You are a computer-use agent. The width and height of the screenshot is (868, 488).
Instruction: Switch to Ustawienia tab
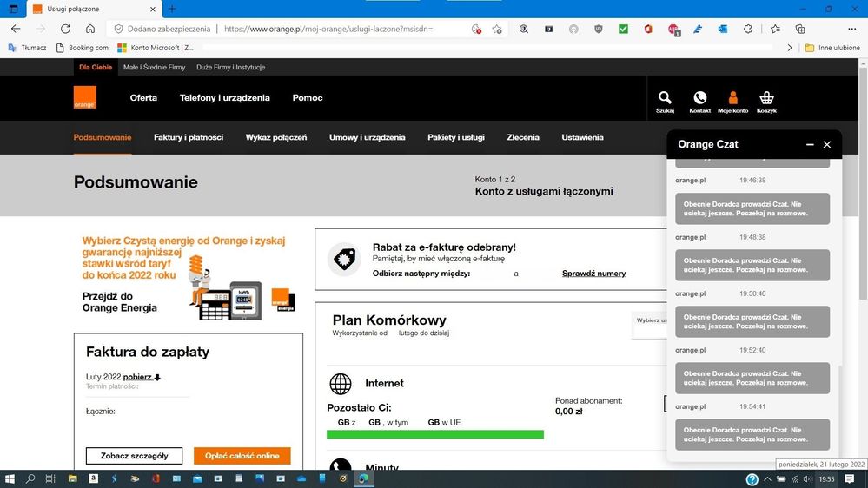pyautogui.click(x=582, y=137)
